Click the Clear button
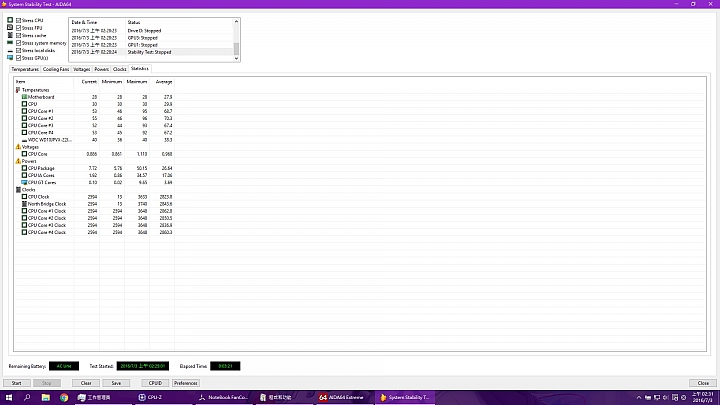This screenshot has height=405, width=720. pyautogui.click(x=86, y=383)
